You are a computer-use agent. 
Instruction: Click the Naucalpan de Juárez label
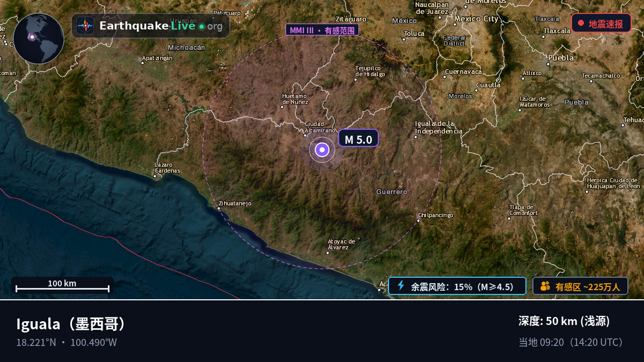(432, 8)
